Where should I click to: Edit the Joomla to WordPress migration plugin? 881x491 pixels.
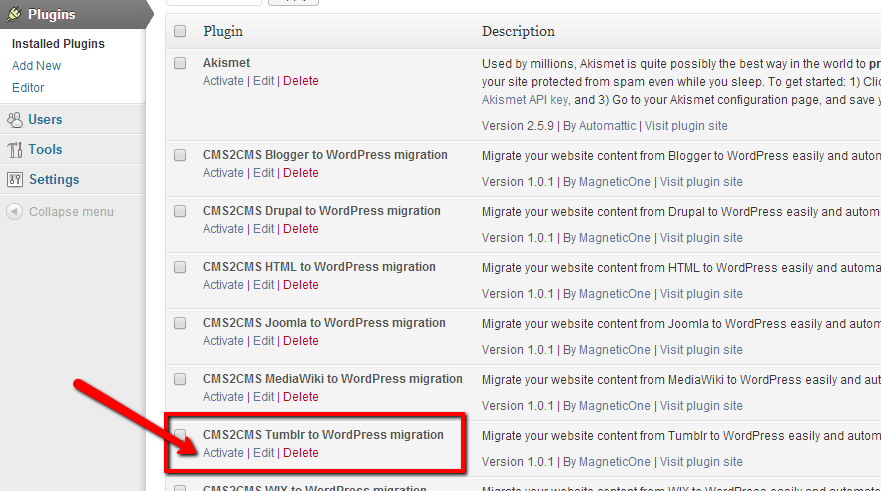tap(264, 341)
